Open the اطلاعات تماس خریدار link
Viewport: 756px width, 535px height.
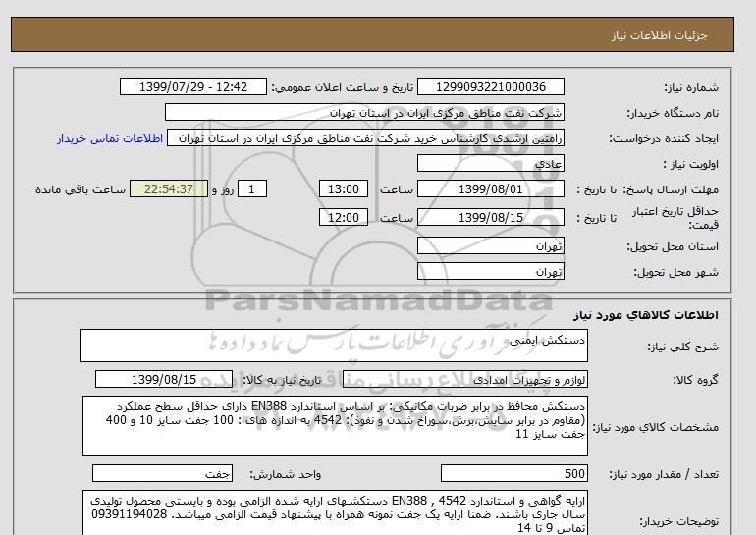pyautogui.click(x=110, y=138)
